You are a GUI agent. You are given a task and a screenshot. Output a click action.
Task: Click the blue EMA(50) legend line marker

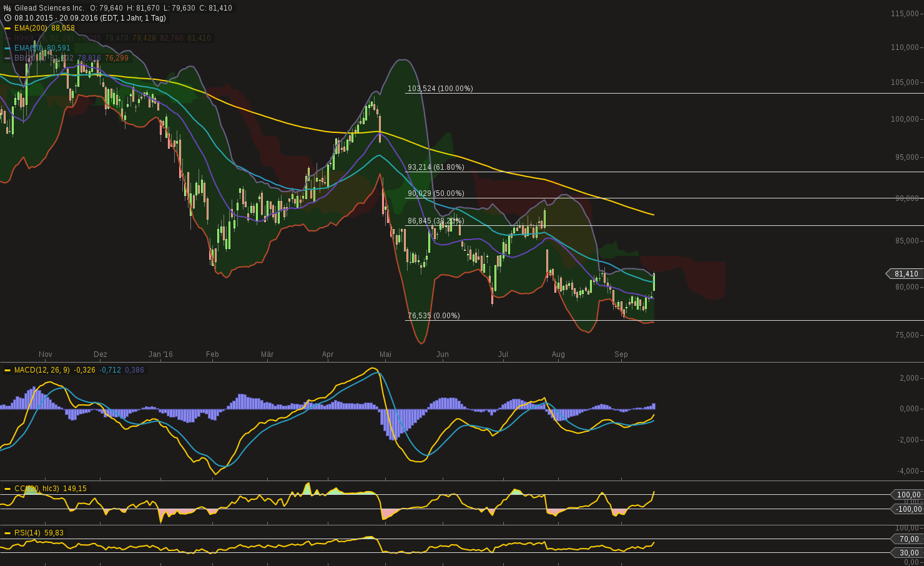[x=7, y=48]
